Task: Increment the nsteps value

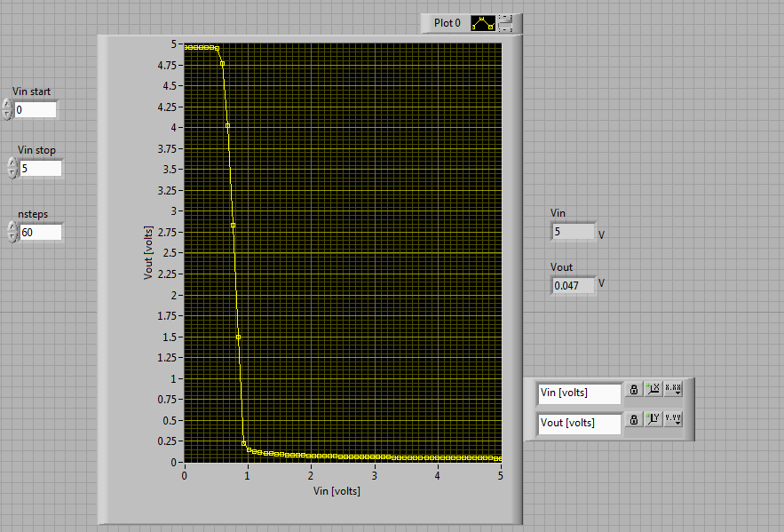Action: 12,226
